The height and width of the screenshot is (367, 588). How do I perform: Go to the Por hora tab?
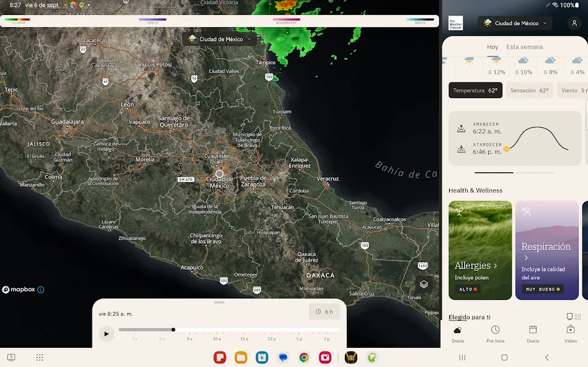pyautogui.click(x=496, y=334)
